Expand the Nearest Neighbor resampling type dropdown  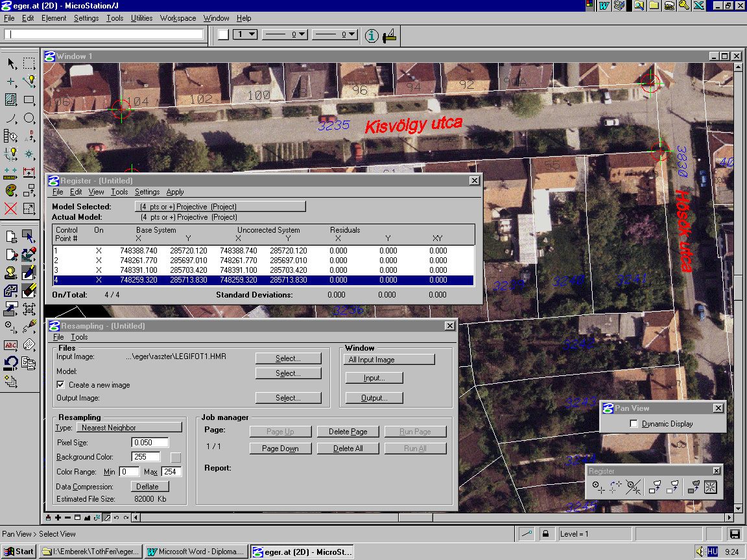[129, 428]
